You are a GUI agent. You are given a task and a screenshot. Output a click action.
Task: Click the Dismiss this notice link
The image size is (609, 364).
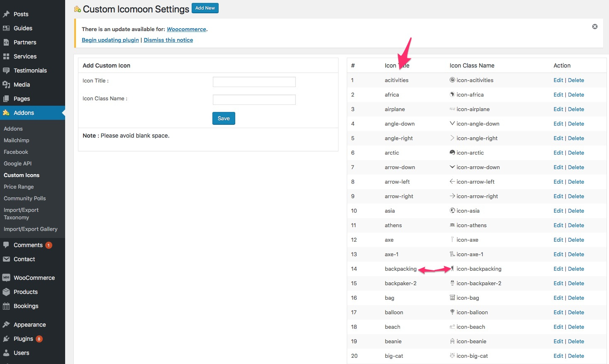click(168, 40)
